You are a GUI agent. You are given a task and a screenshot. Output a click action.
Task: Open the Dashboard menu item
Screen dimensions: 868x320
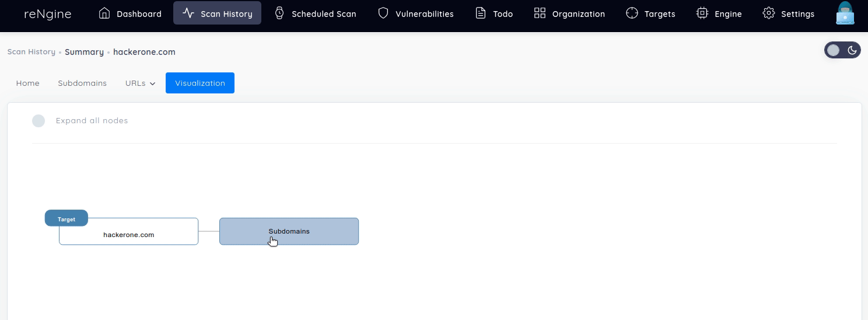point(130,13)
